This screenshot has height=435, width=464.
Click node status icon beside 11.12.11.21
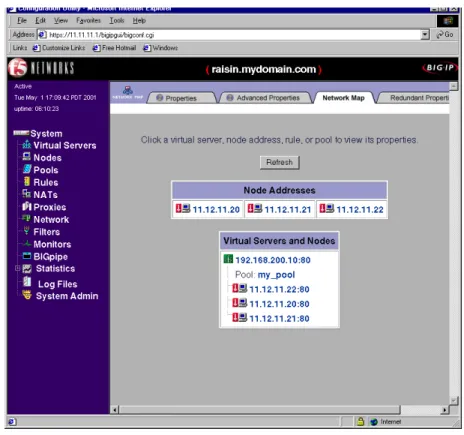[255, 209]
